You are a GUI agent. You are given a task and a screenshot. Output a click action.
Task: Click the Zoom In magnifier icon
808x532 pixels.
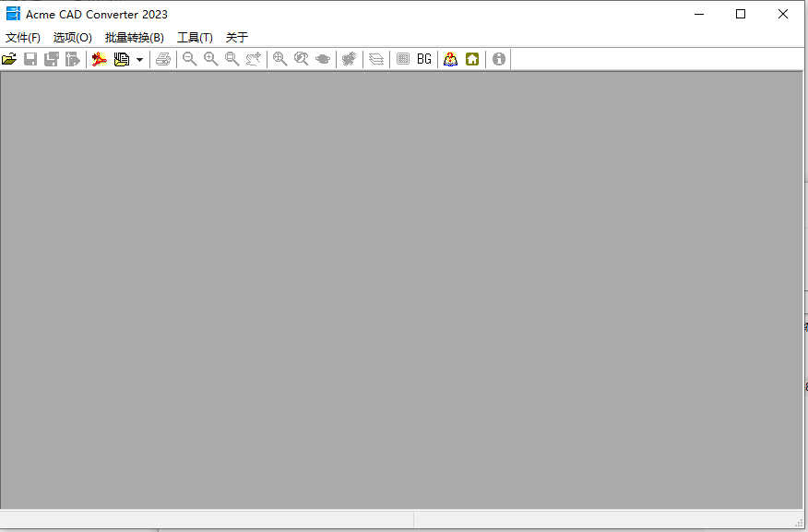click(210, 59)
